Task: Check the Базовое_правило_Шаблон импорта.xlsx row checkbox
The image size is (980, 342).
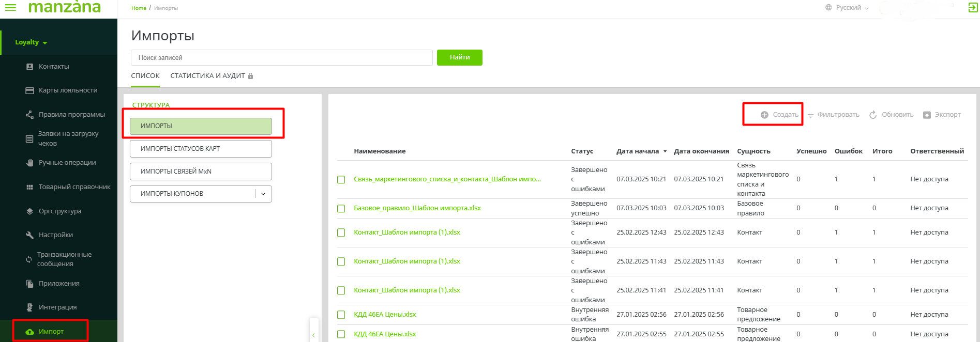Action: tap(341, 209)
